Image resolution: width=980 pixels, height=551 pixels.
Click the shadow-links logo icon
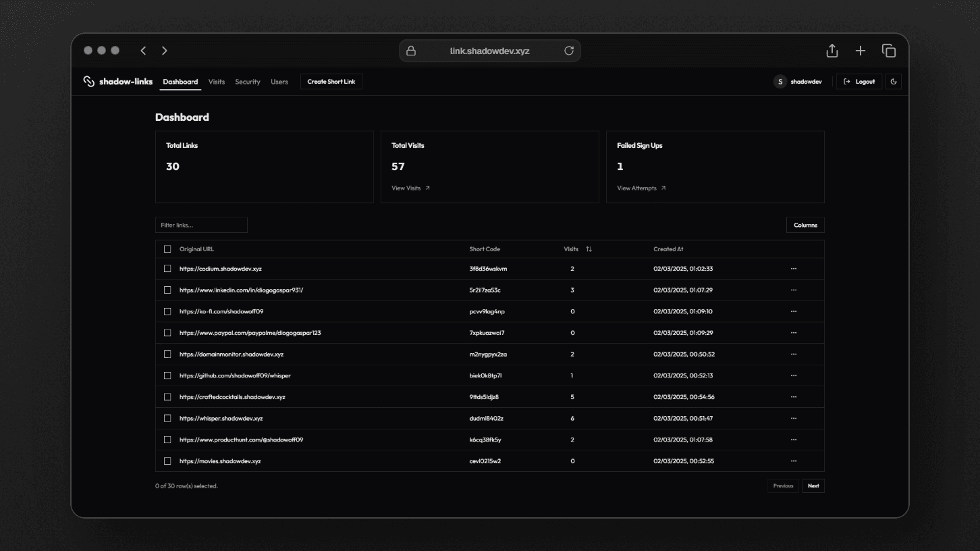click(x=88, y=82)
